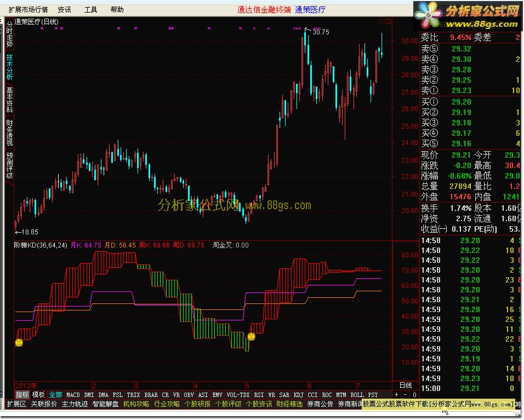Click 卖① price 29.23 row
This screenshot has width=524, height=420.
pyautogui.click(x=470, y=90)
